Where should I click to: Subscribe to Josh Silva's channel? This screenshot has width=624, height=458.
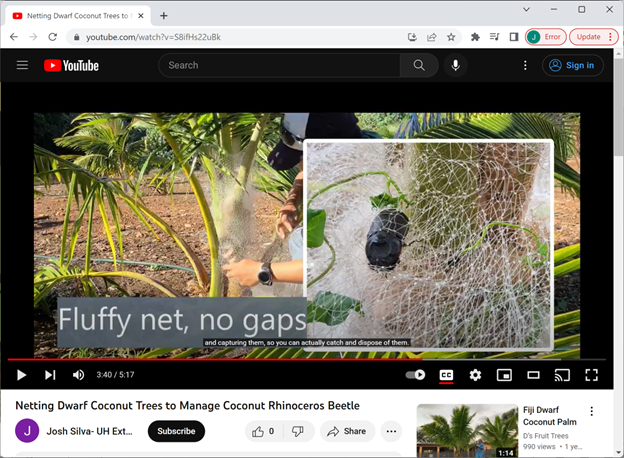coord(176,431)
